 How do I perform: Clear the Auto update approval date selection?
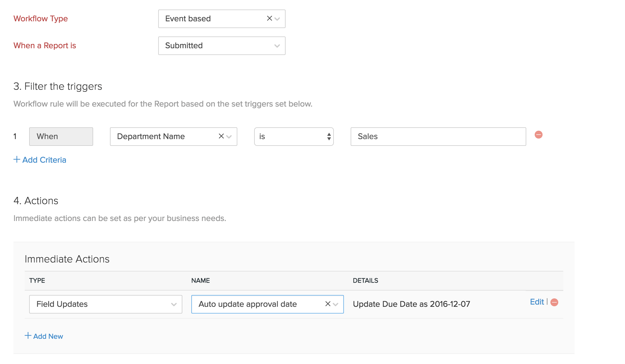coord(328,304)
